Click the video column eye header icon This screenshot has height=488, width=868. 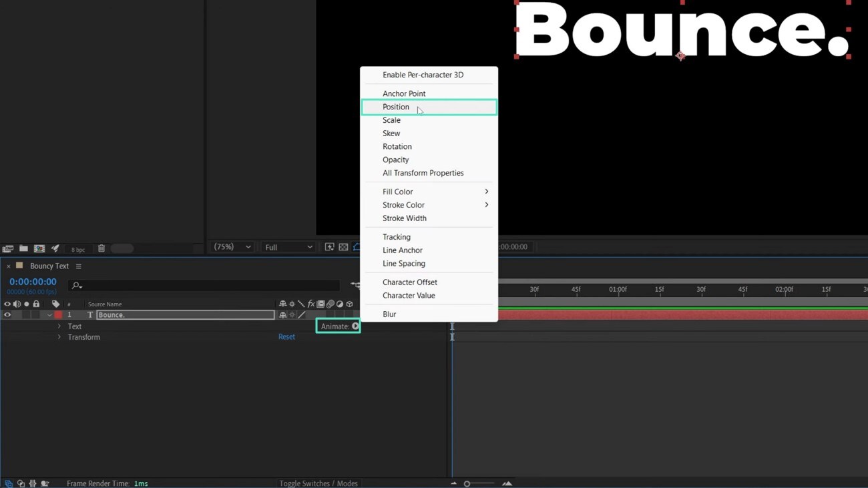(7, 304)
